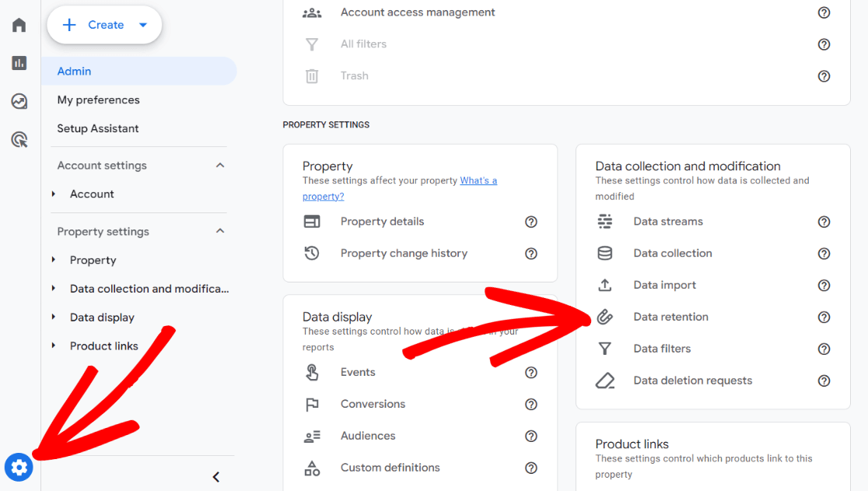Open the Events settings

357,372
